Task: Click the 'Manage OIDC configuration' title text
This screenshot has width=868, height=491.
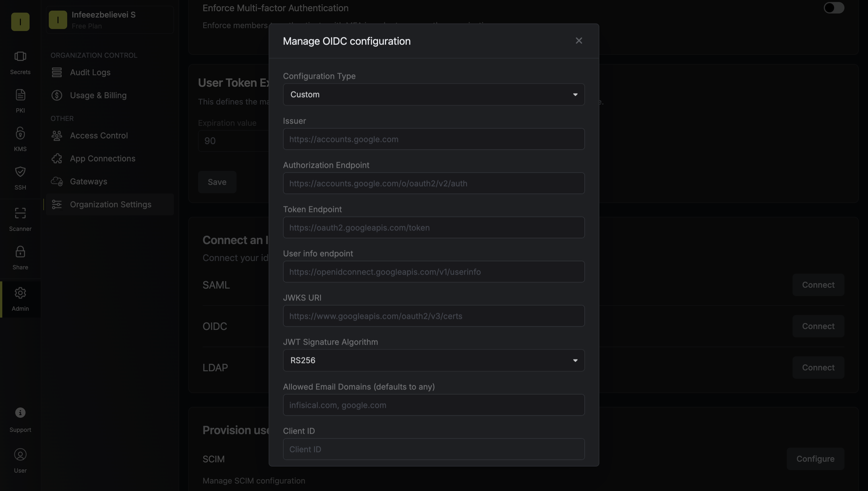Action: coord(346,41)
